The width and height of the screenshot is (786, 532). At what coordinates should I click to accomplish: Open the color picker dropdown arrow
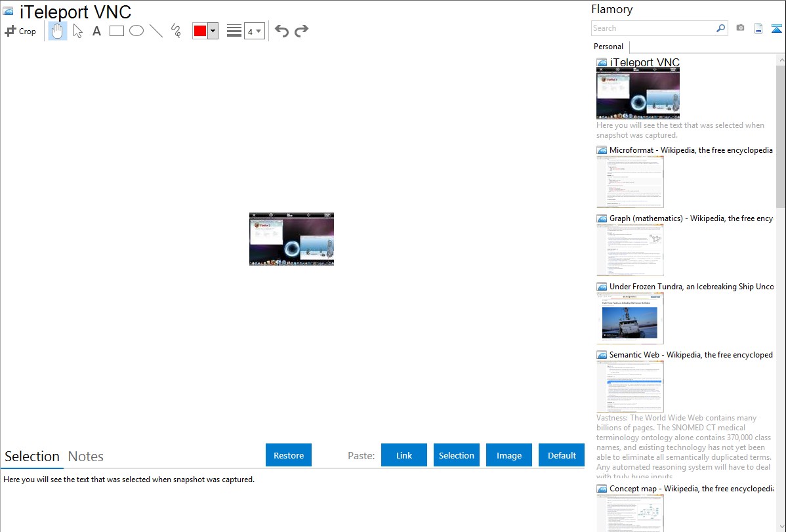tap(213, 31)
